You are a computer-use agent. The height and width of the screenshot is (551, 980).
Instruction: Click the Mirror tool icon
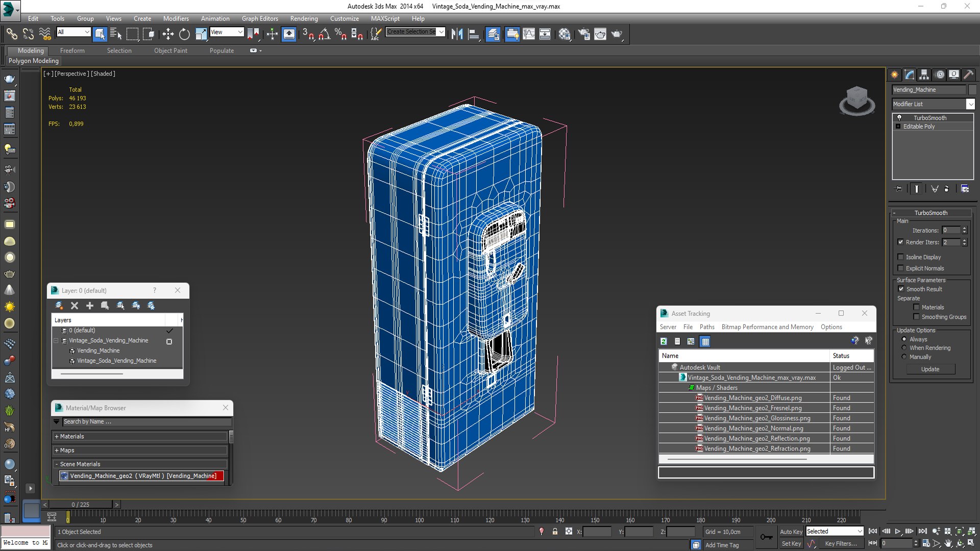click(457, 34)
